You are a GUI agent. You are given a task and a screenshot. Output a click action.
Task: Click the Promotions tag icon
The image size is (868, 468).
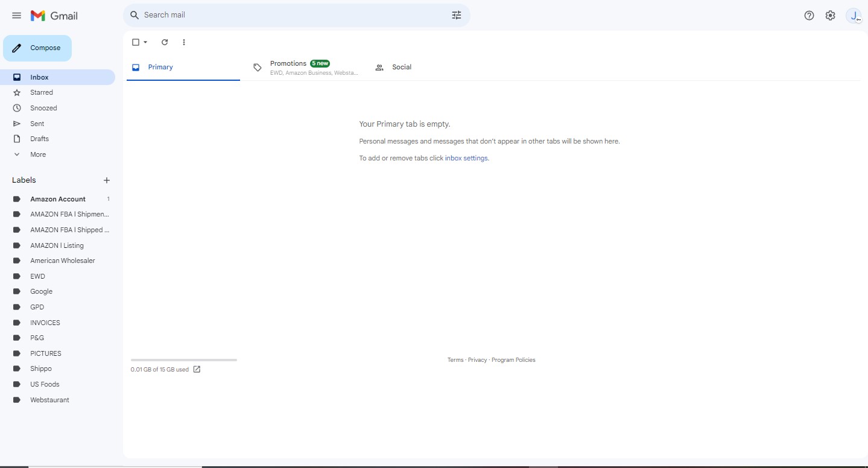[258, 68]
